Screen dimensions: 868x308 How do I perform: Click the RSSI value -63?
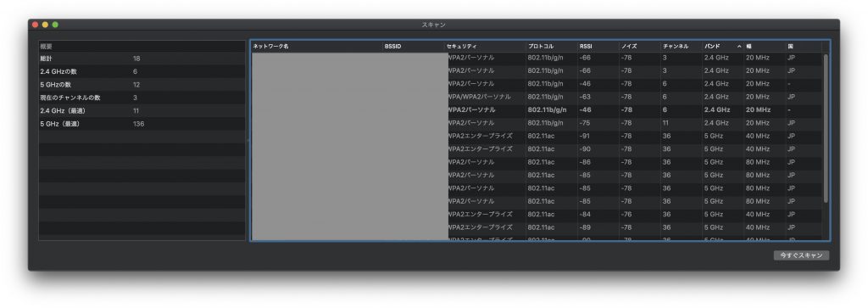pyautogui.click(x=585, y=97)
